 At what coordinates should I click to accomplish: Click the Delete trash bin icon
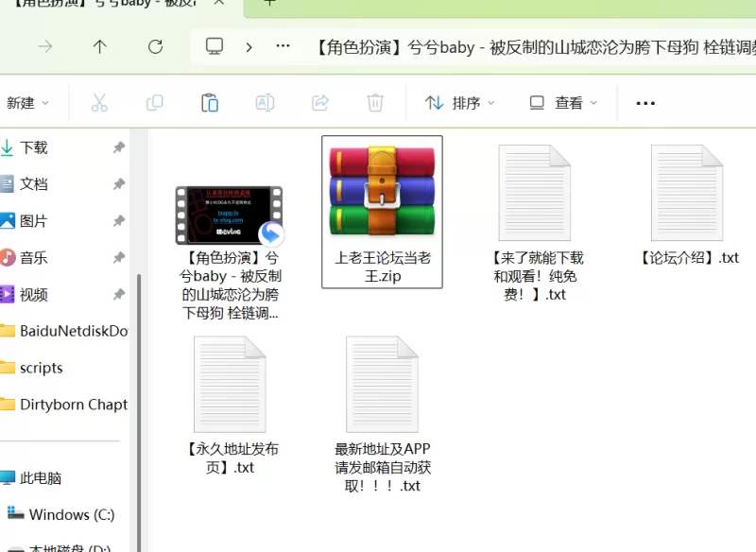point(375,103)
